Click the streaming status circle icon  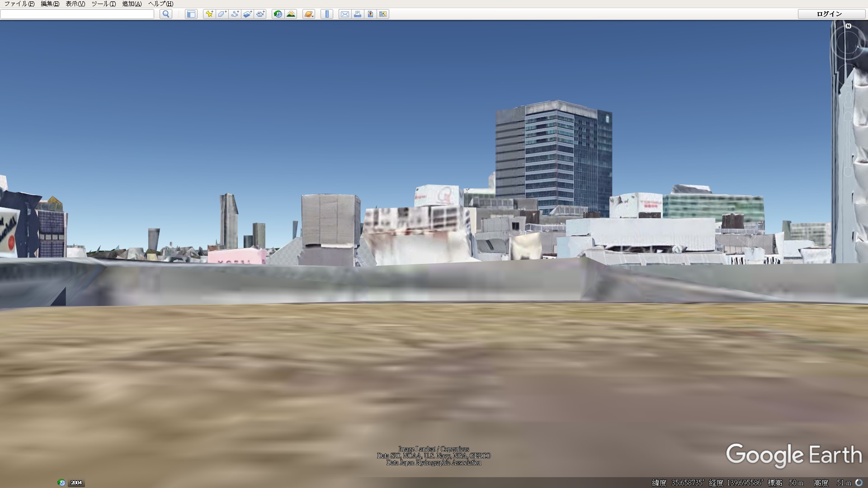tap(859, 483)
